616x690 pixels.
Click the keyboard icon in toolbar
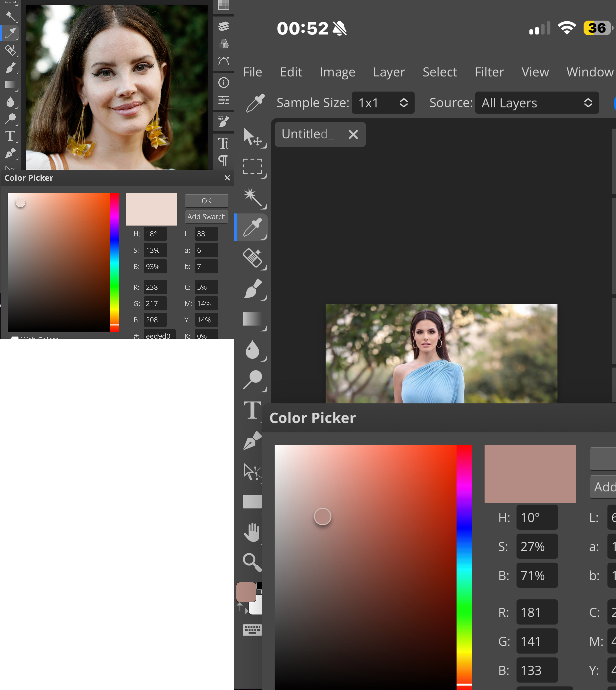point(252,630)
